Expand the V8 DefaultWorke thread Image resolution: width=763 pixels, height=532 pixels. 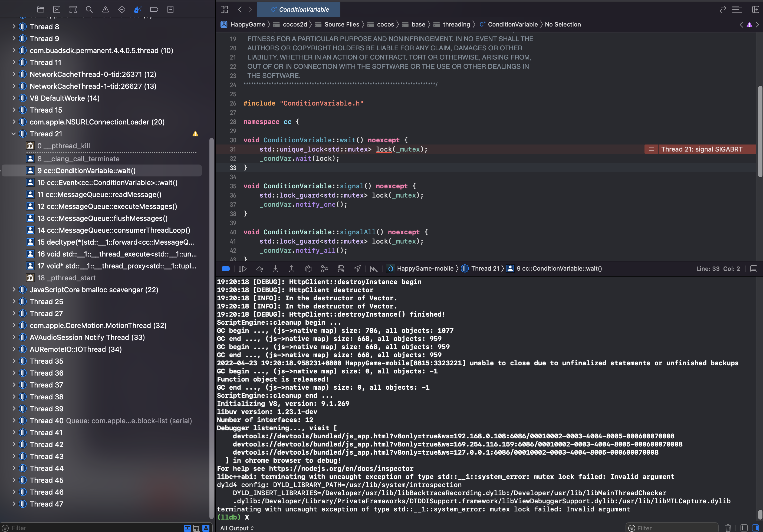[14, 98]
